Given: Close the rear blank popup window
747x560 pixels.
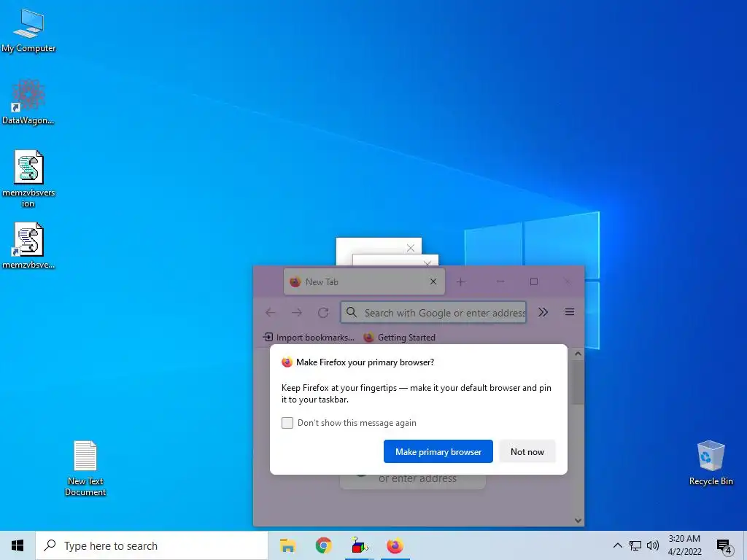Looking at the screenshot, I should (411, 248).
